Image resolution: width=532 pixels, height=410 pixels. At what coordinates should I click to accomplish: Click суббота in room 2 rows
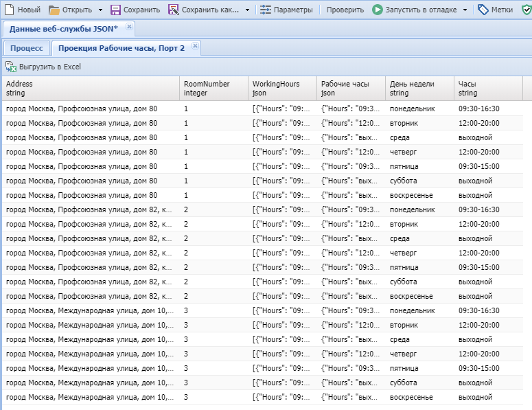click(404, 282)
